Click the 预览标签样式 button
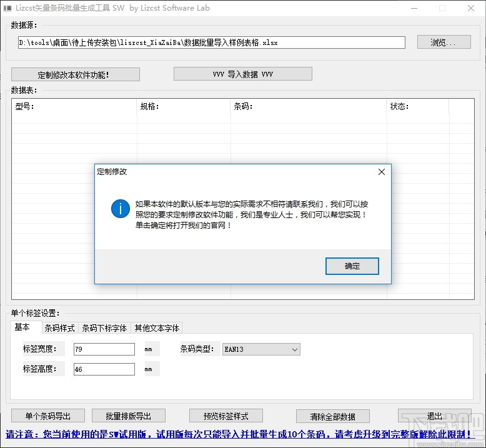 tap(226, 416)
